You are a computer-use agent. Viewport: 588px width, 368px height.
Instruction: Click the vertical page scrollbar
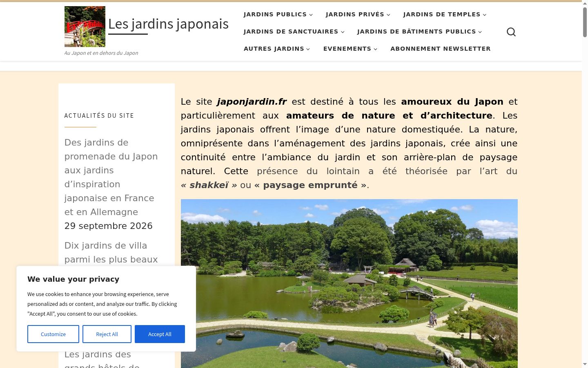[x=585, y=184]
